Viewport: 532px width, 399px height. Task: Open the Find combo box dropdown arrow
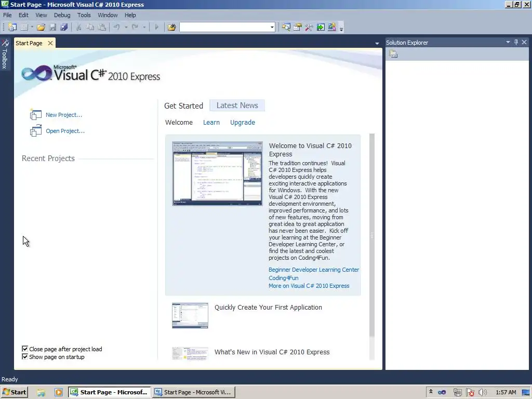[x=272, y=27]
